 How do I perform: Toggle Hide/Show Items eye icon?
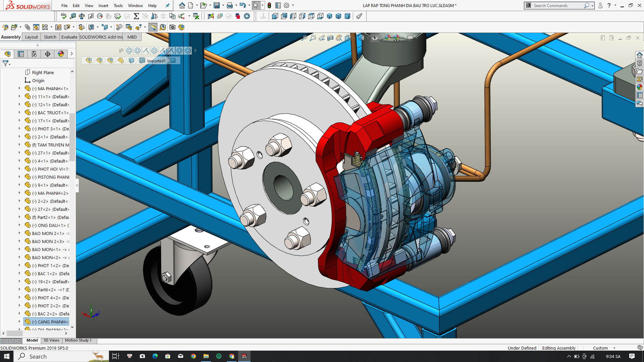pyautogui.click(x=375, y=38)
